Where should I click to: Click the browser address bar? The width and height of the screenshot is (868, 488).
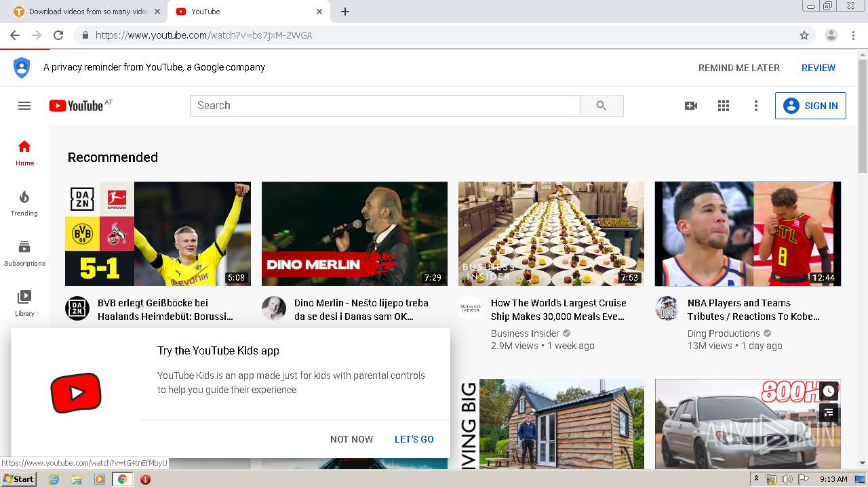tap(434, 35)
